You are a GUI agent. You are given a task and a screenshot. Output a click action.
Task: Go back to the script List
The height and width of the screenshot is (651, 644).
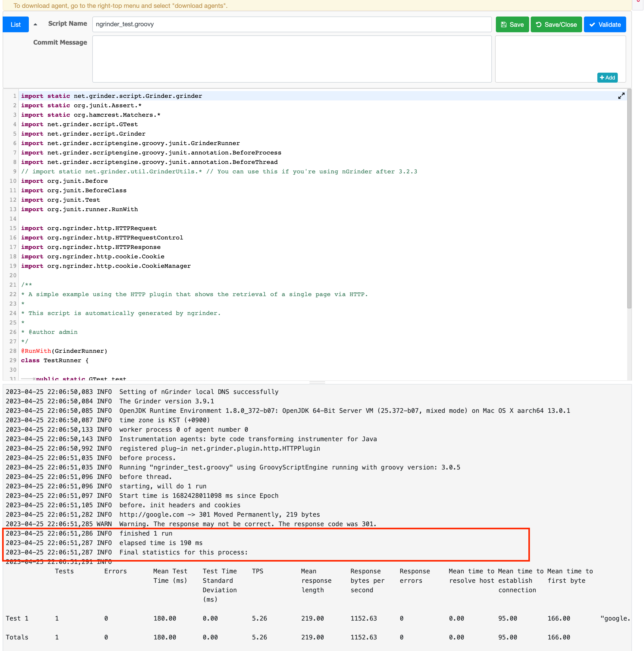(x=15, y=25)
